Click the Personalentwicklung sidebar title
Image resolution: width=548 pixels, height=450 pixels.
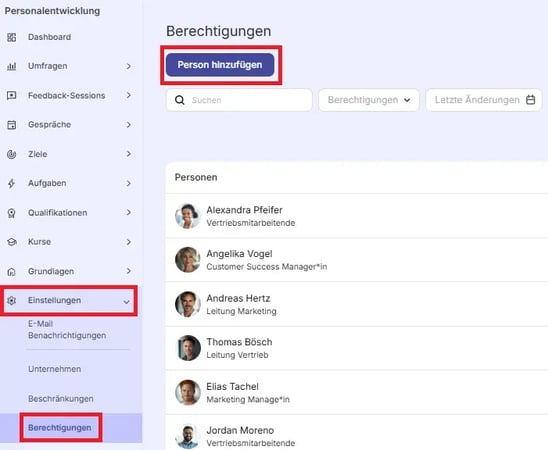[x=52, y=11]
